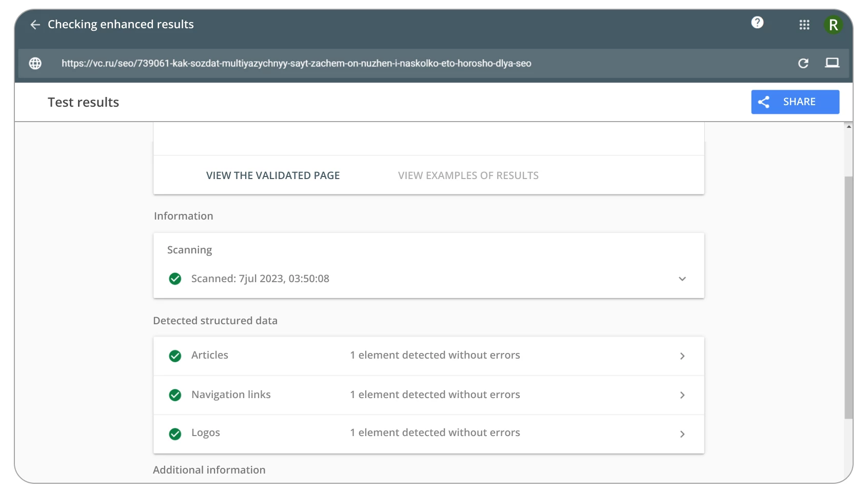Screen dimensions: 868x492
Task: Click the 'Test results' heading
Action: tap(83, 102)
